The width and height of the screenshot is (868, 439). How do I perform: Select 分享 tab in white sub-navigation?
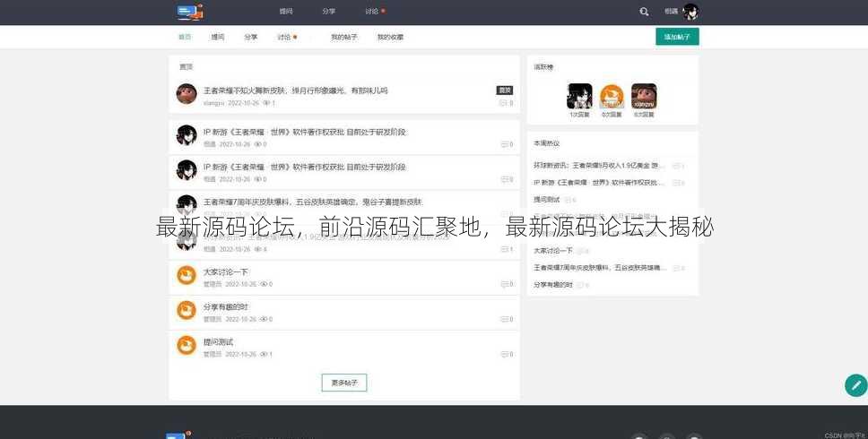(x=251, y=37)
